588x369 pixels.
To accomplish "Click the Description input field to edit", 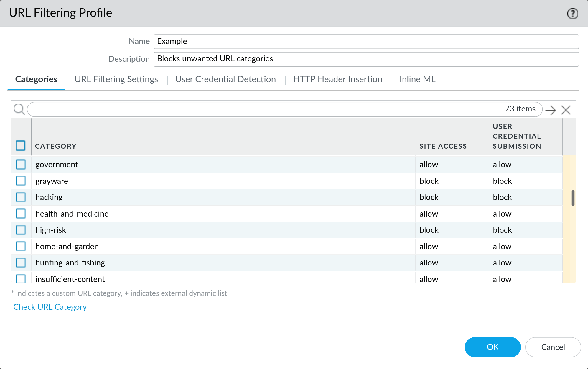I will point(366,58).
